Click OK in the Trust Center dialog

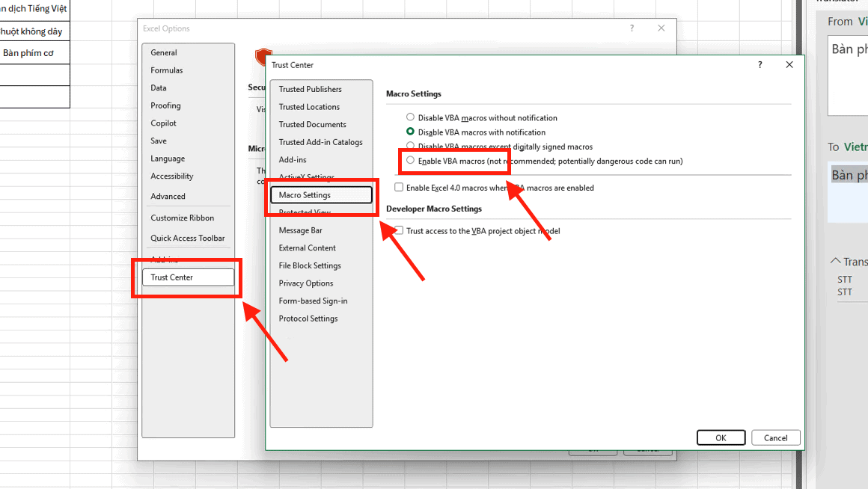[x=721, y=438]
